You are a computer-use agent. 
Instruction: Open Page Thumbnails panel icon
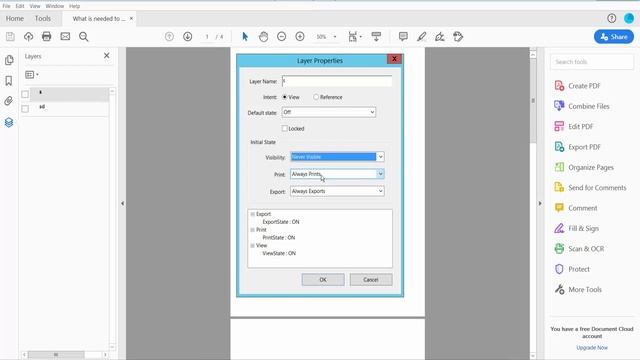pyautogui.click(x=9, y=60)
